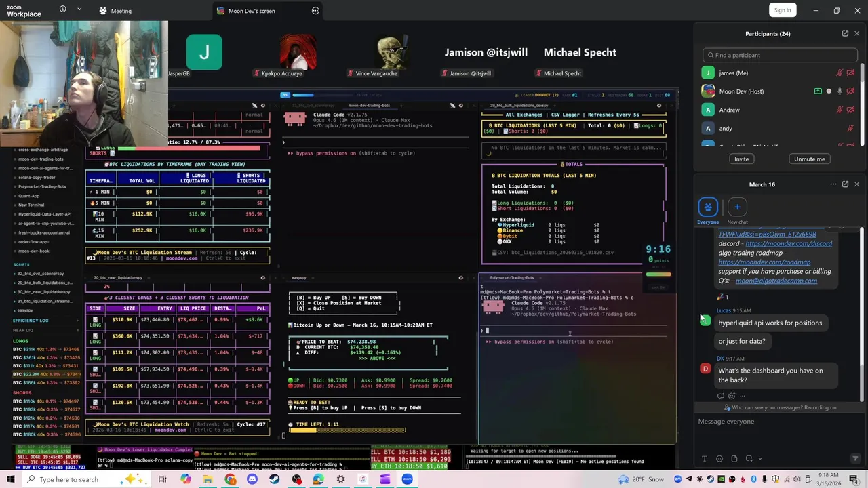Expand dropdown arrow next to security shield
Viewport: 868px width, 488px height.
pos(79,9)
